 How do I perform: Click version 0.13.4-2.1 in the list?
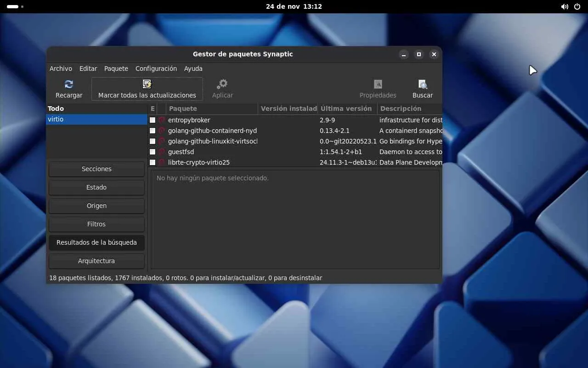pyautogui.click(x=334, y=131)
